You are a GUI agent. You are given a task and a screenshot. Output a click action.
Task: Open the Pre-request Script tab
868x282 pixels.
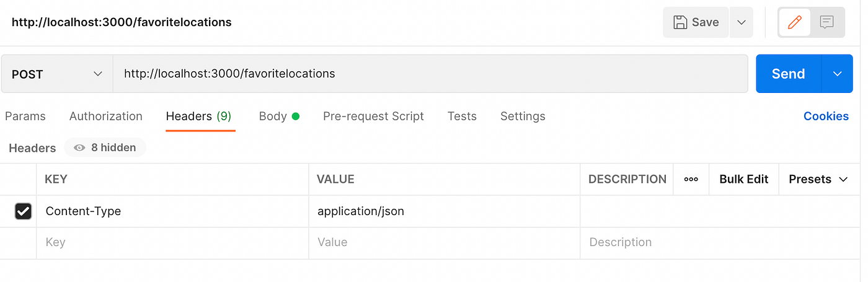373,117
